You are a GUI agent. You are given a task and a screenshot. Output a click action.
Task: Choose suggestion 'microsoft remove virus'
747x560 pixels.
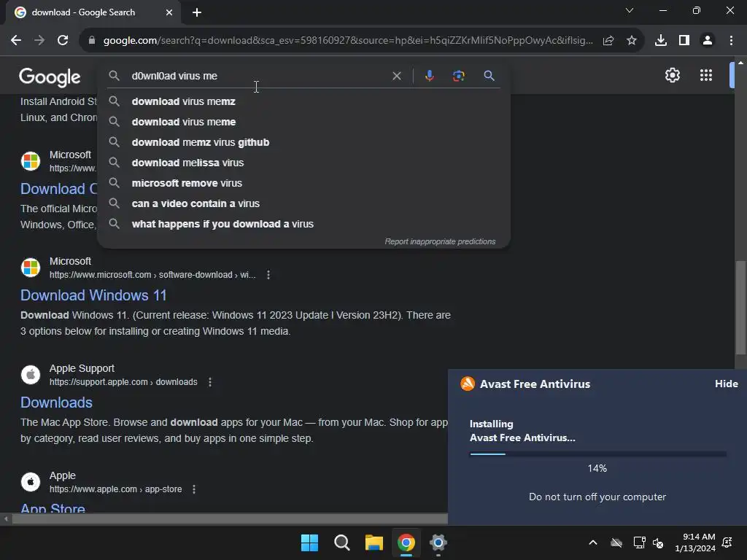pyautogui.click(x=303, y=183)
